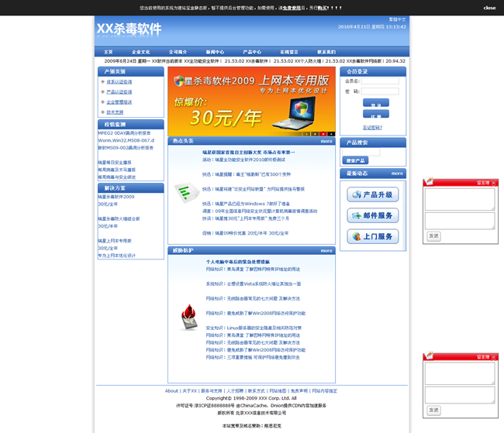504x433 pixels.
Task: Click the 购买 link in the top notice
Action: [x=322, y=8]
